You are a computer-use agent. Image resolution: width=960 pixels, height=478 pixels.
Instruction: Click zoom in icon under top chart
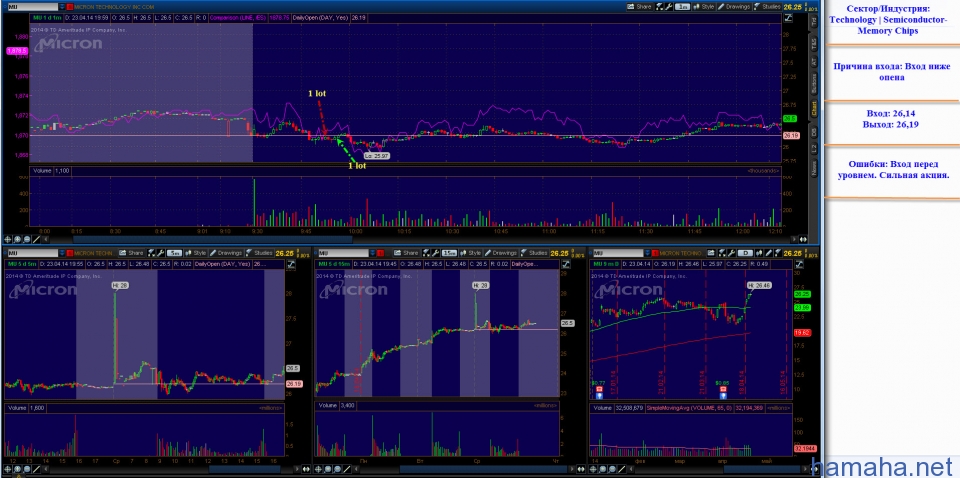coord(18,240)
